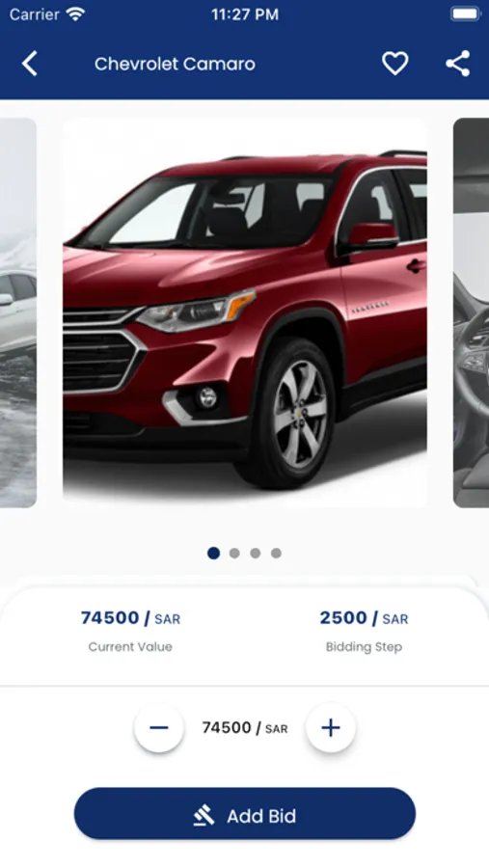Image resolution: width=489 pixels, height=868 pixels.
Task: Increase bid with the plus button
Action: (x=331, y=727)
